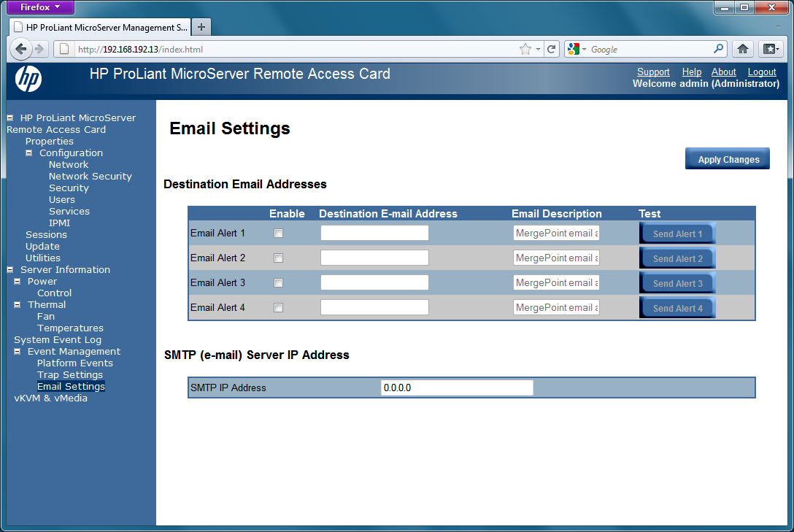The width and height of the screenshot is (794, 532).
Task: Select Email Settings in the sidebar
Action: [71, 386]
